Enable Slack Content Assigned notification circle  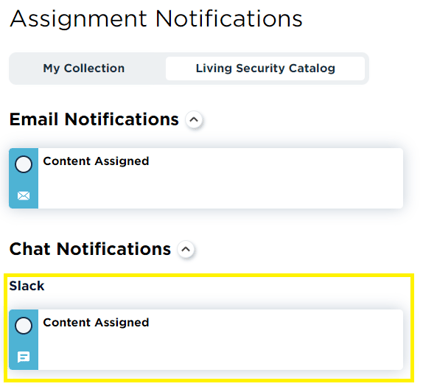pyautogui.click(x=23, y=326)
